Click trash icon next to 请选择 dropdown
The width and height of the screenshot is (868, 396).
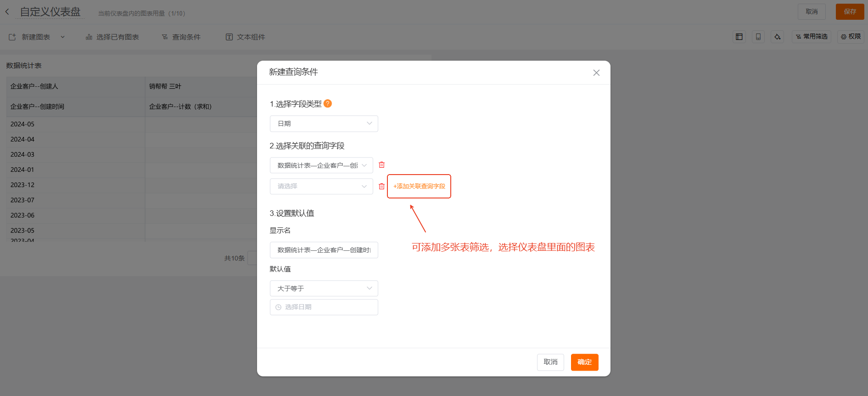pos(381,186)
